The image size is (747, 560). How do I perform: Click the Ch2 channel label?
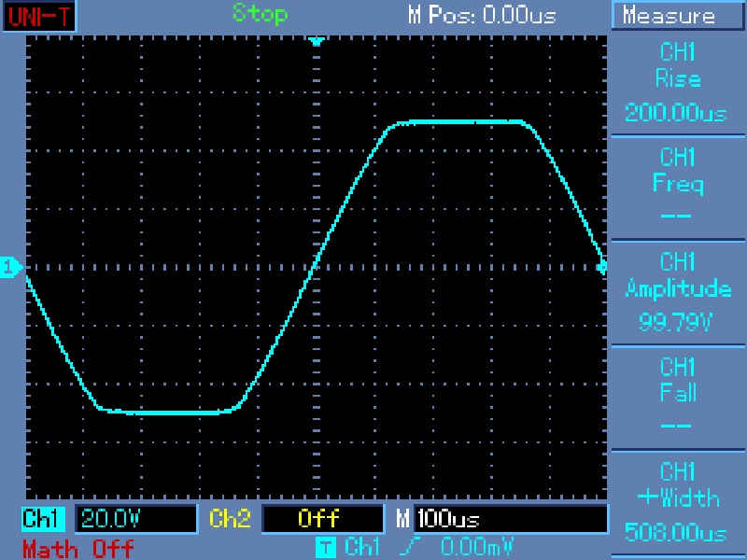click(x=230, y=519)
